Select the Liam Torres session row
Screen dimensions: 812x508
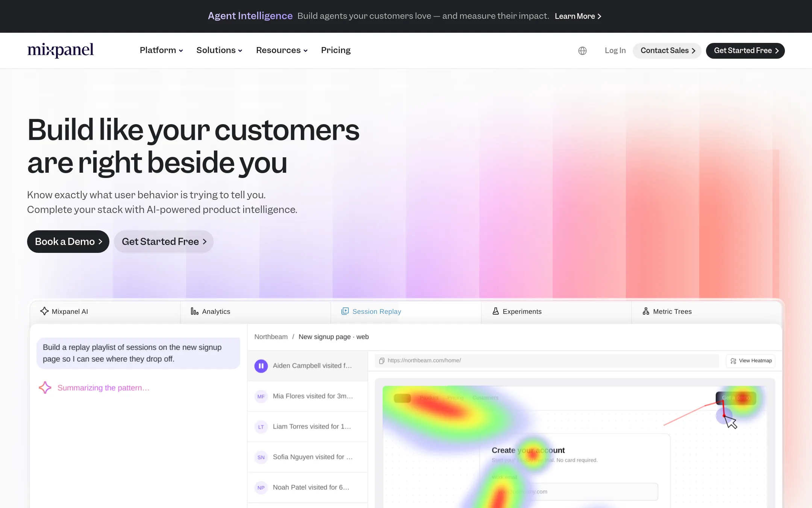(308, 427)
